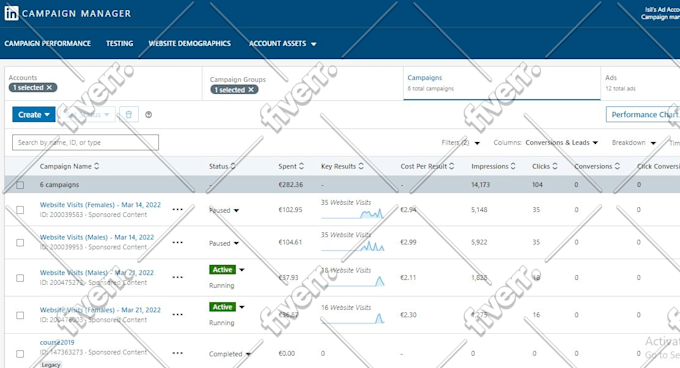Sort by Spent column arrows
The height and width of the screenshot is (368, 680).
point(301,166)
